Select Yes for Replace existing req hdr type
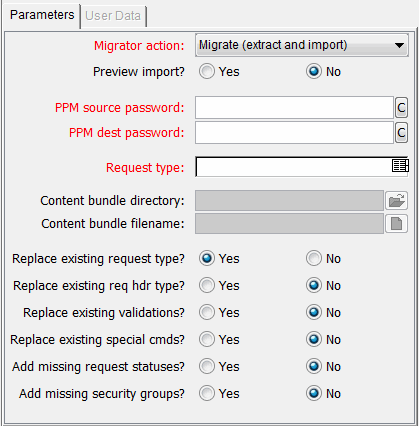Image resolution: width=420 pixels, height=426 pixels. click(x=207, y=285)
